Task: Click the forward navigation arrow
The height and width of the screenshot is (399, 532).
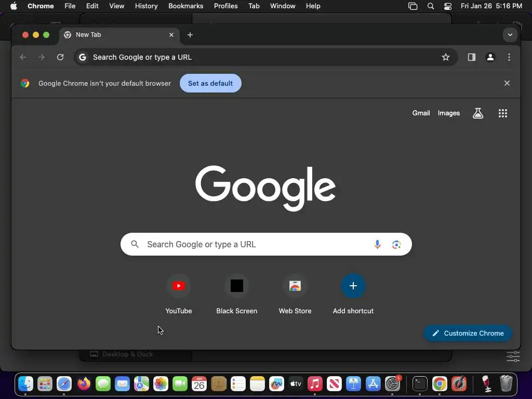Action: (x=42, y=57)
